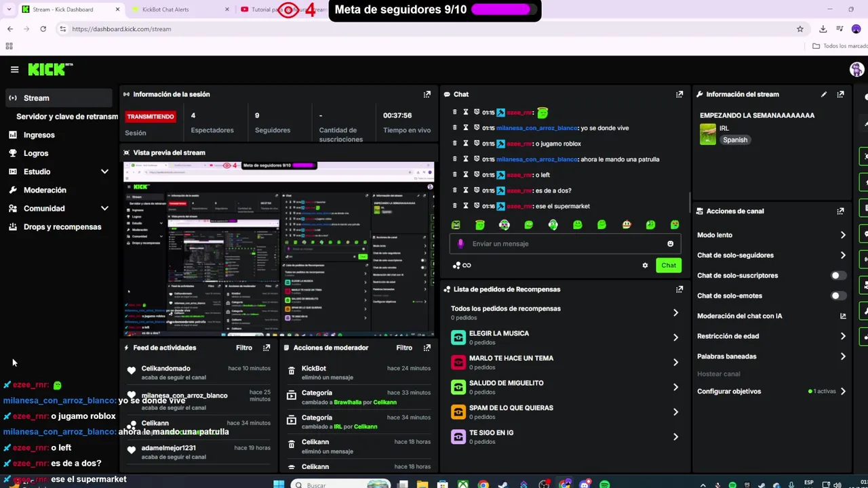Open Modo lento options arrow
The image size is (868, 488).
click(843, 235)
